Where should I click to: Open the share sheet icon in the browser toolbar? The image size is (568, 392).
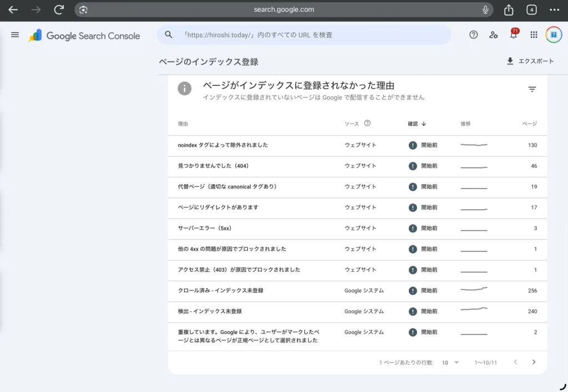coord(508,9)
